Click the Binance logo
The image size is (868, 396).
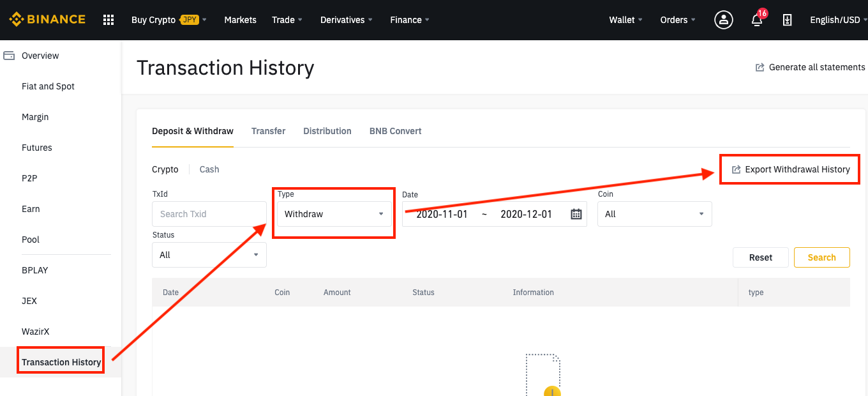point(47,20)
